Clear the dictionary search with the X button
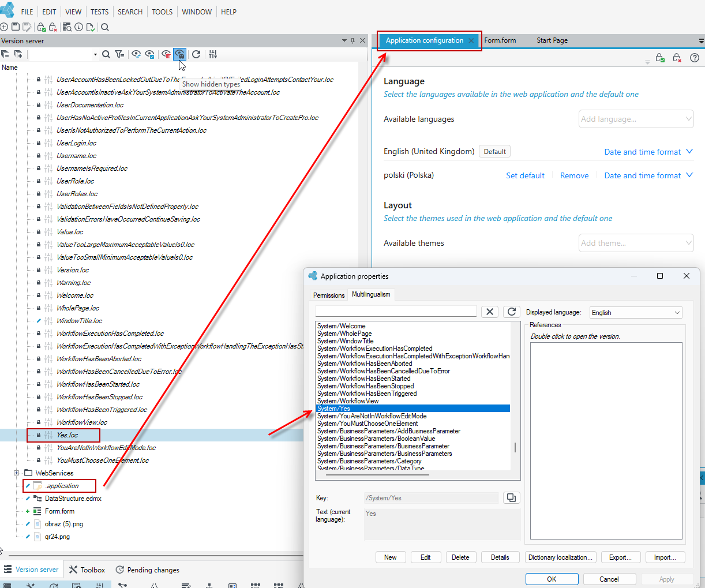The image size is (705, 588). pos(490,312)
